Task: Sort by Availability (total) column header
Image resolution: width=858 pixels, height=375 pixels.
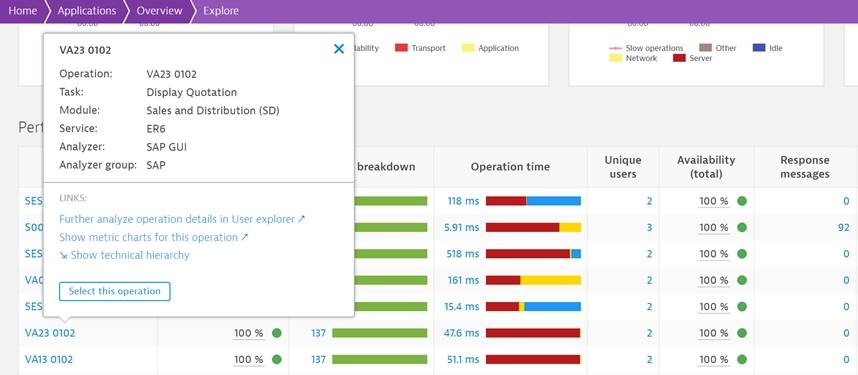Action: pos(706,167)
